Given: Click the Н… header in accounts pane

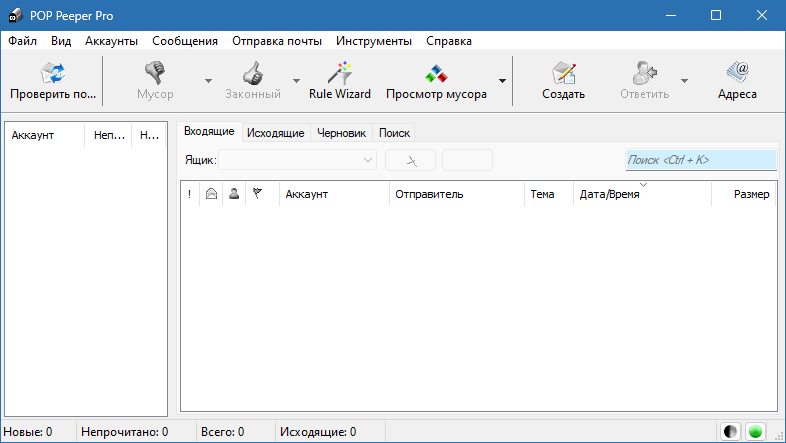Looking at the screenshot, I should pos(149,135).
